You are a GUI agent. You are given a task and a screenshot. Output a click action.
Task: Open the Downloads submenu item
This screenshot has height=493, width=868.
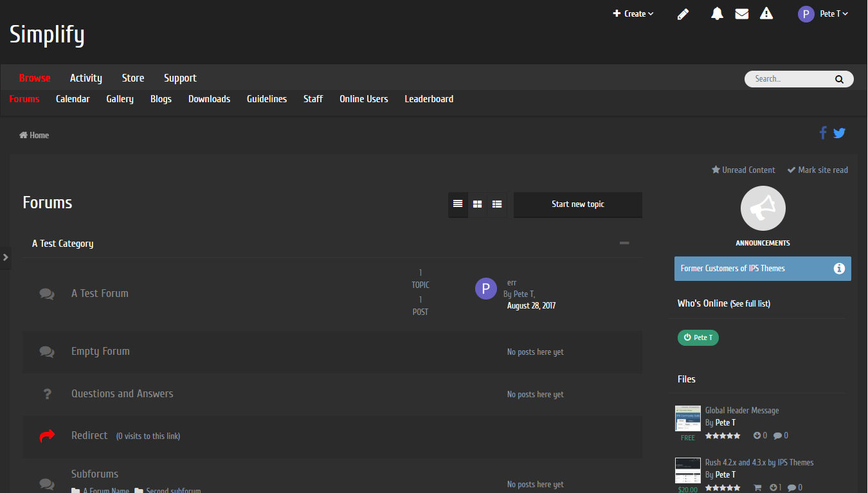209,99
